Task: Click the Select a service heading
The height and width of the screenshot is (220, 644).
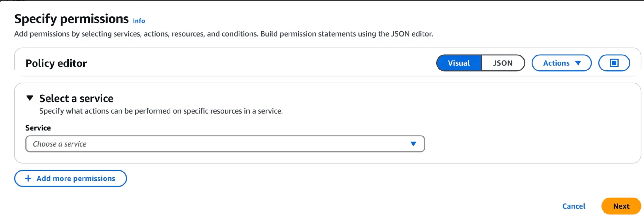Action: point(76,98)
